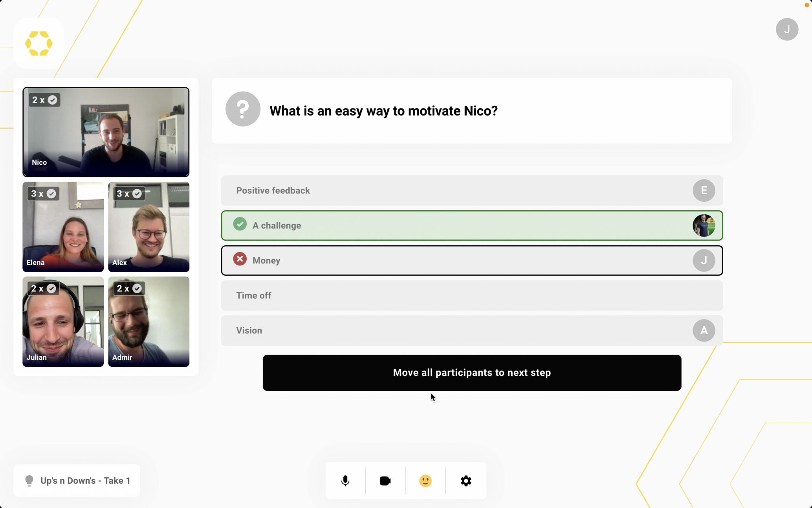Image resolution: width=812 pixels, height=508 pixels.
Task: Click the lightbulb icon by Up's n Down's
Action: click(29, 480)
